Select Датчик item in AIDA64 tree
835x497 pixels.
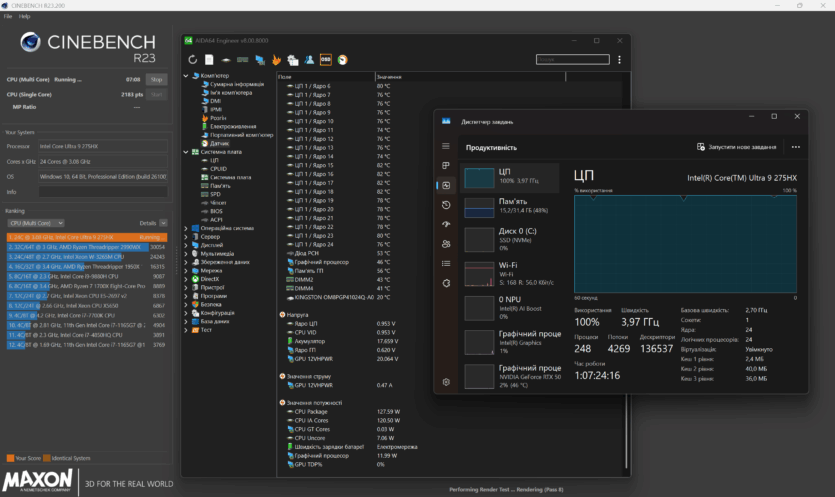218,143
